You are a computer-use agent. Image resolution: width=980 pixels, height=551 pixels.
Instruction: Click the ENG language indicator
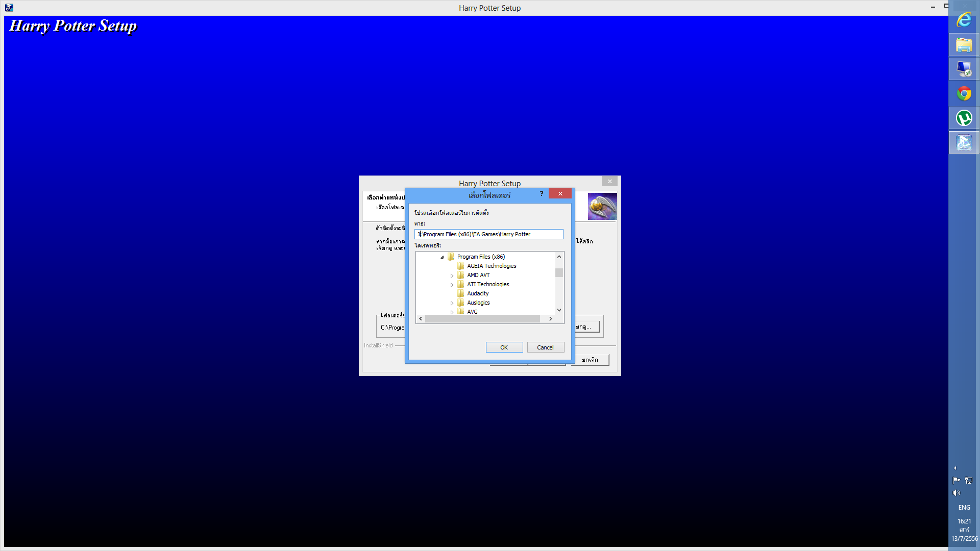pyautogui.click(x=964, y=508)
